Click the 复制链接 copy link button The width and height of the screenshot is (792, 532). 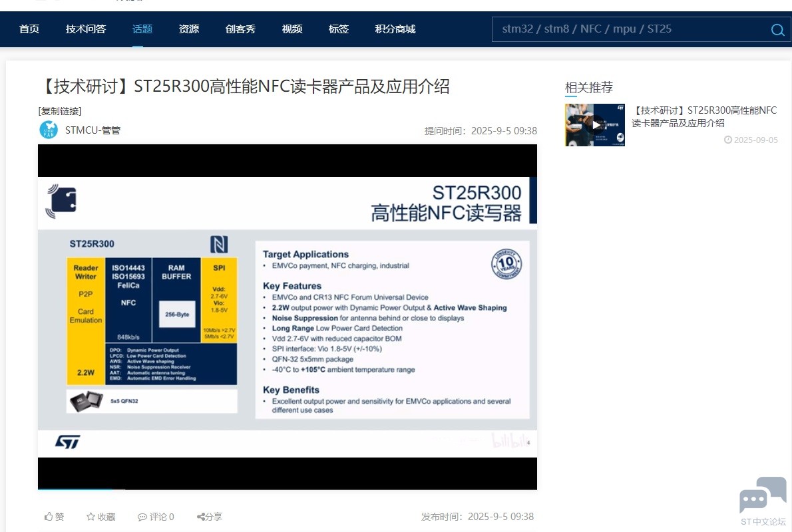[x=60, y=111]
